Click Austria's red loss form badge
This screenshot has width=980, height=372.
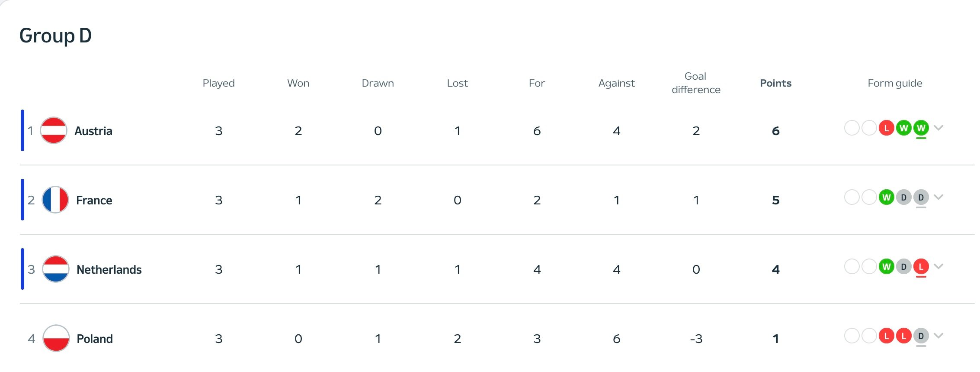886,128
